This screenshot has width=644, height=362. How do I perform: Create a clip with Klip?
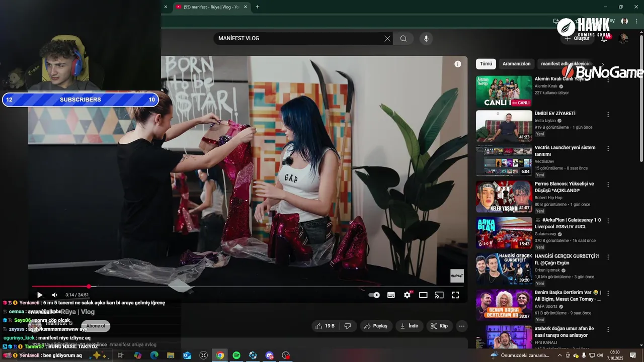pos(439,326)
